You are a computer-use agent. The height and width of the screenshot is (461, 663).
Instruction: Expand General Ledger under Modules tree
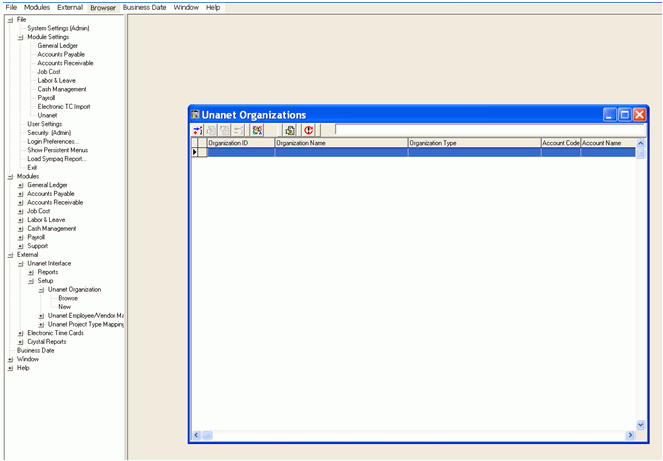click(20, 185)
